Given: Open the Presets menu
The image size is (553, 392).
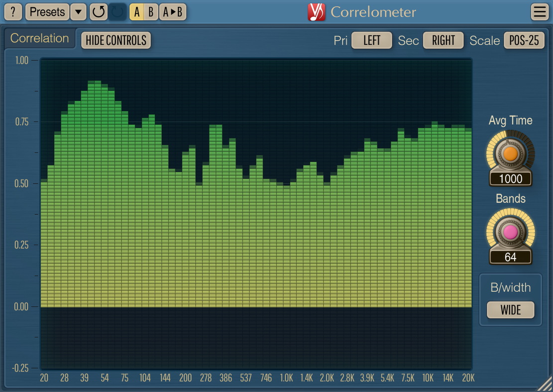Looking at the screenshot, I should tap(47, 12).
